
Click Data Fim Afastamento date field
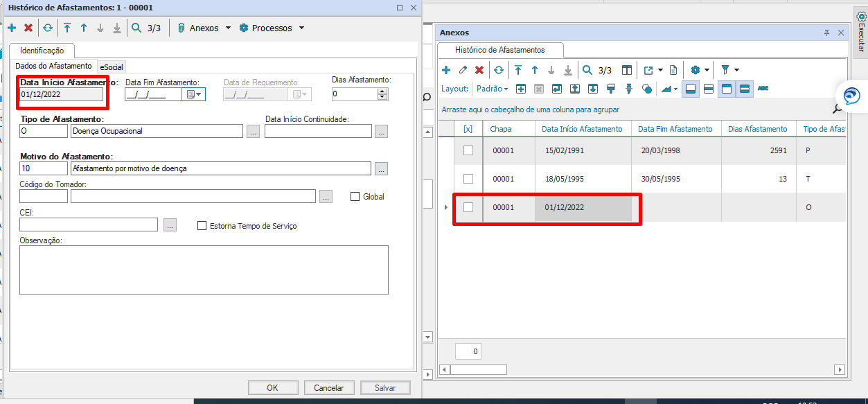(154, 94)
